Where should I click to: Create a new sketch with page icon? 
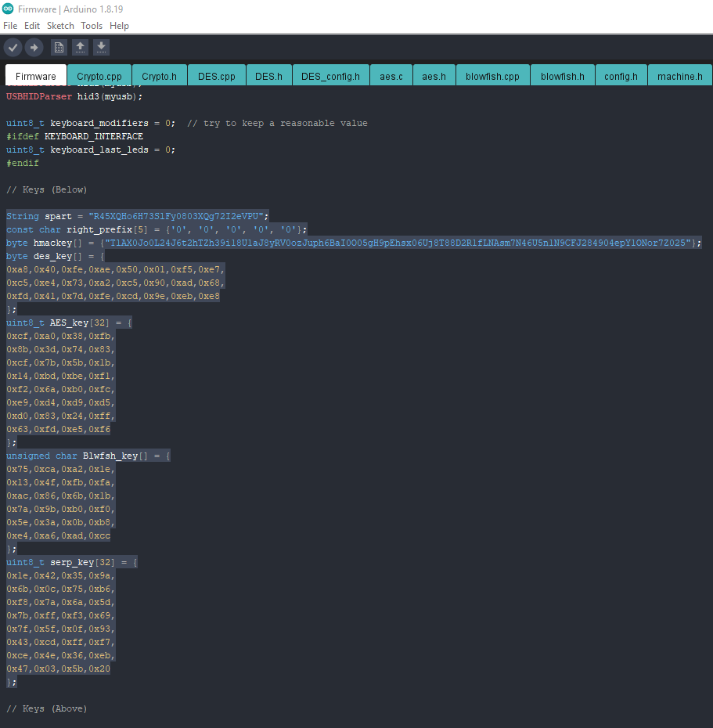[x=59, y=47]
